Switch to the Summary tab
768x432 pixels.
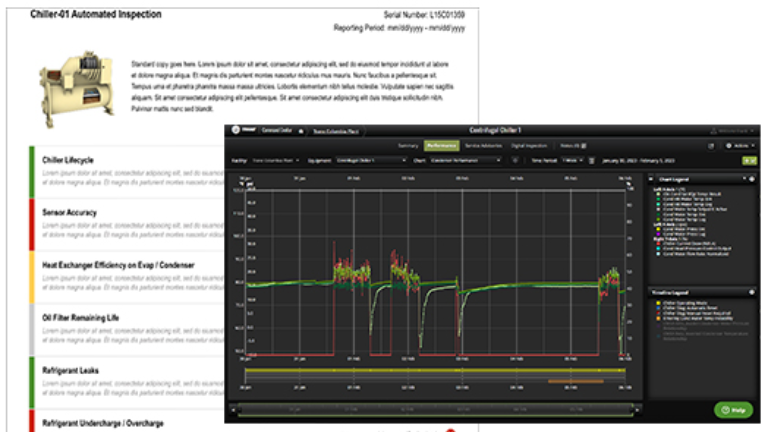point(408,146)
